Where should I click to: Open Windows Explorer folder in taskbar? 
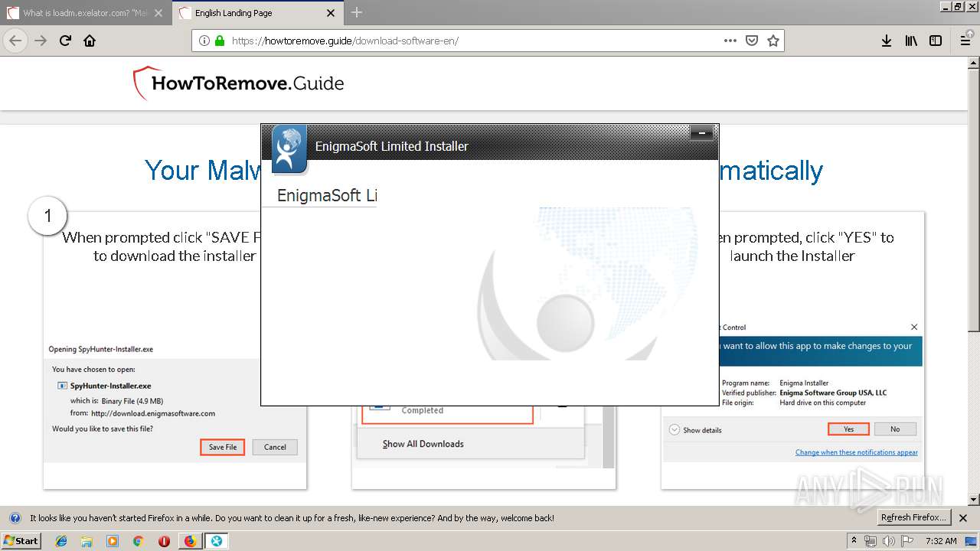click(x=87, y=541)
